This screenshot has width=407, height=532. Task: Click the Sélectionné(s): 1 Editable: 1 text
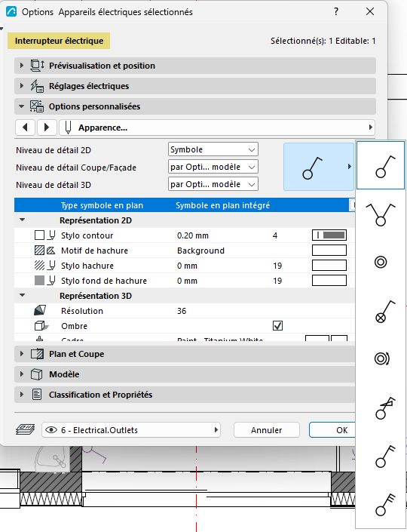point(323,41)
